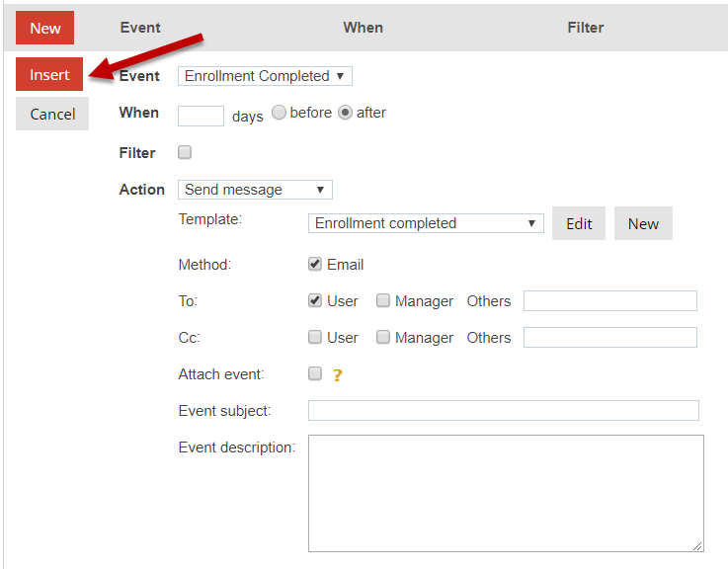Screen dimensions: 728x569
Task: Open the Event dropdown showing Enrollment Completed
Action: [265, 76]
